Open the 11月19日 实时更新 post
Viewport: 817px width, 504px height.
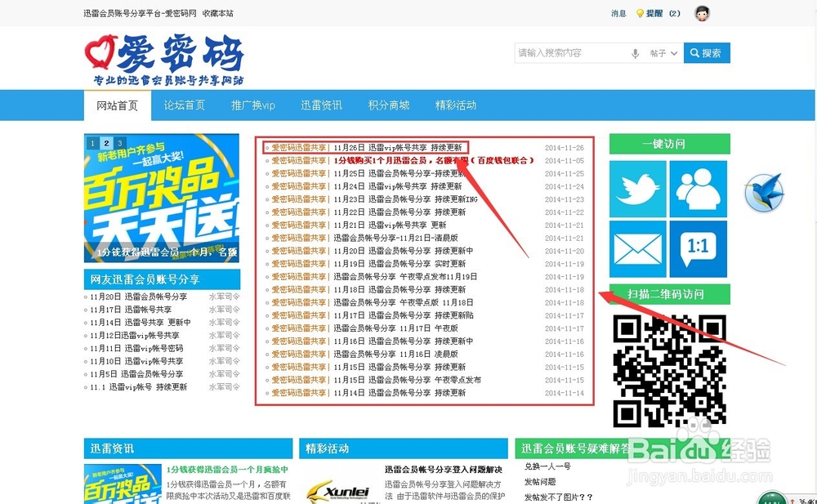400,264
